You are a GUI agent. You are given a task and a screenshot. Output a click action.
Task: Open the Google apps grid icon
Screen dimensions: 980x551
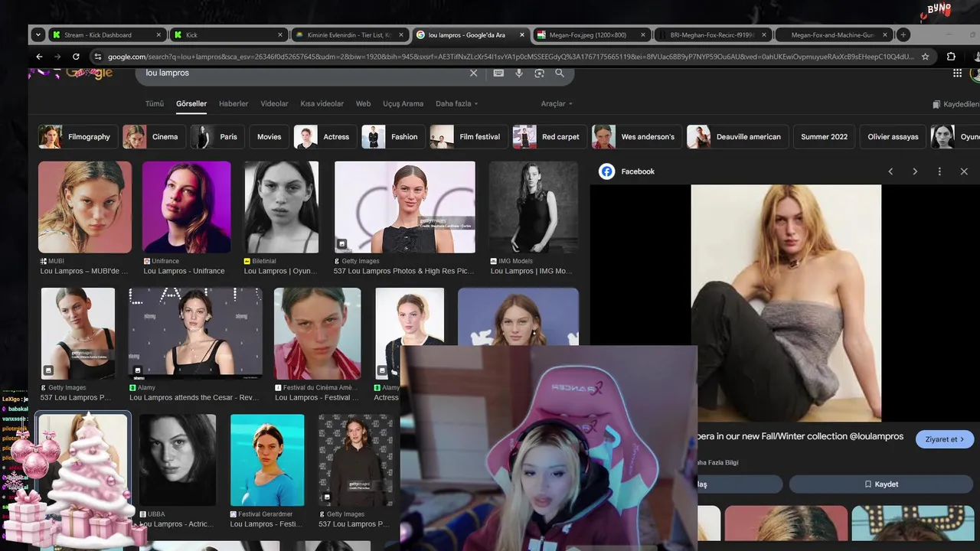point(957,73)
